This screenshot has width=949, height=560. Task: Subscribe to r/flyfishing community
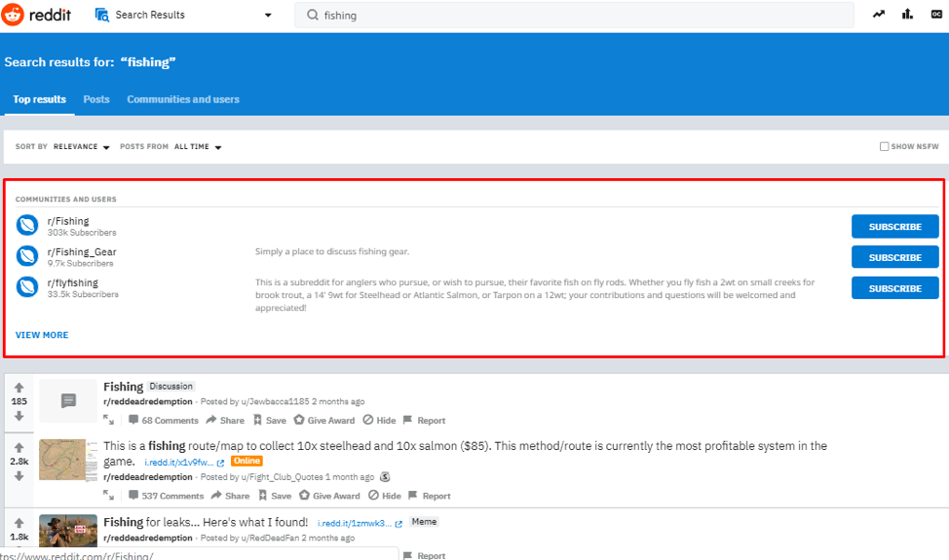coord(894,288)
